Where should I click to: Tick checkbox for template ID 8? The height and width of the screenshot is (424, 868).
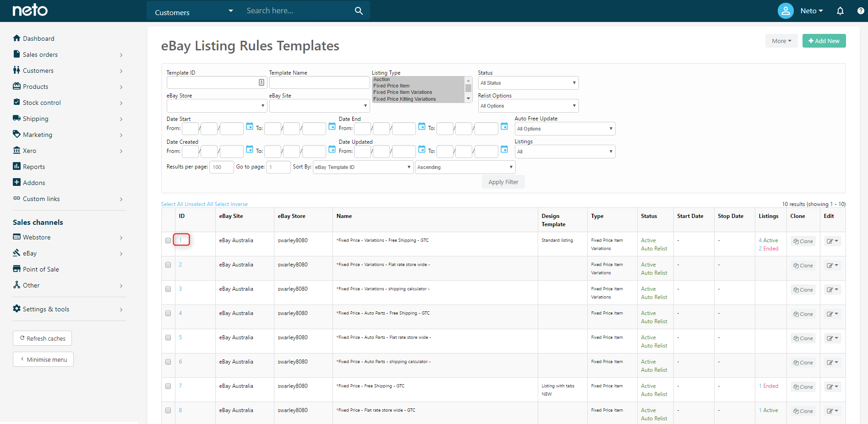pos(168,410)
